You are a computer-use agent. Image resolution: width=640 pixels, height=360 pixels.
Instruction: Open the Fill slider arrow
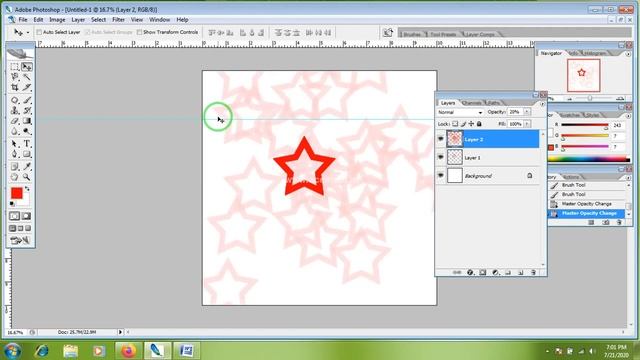(x=527, y=124)
